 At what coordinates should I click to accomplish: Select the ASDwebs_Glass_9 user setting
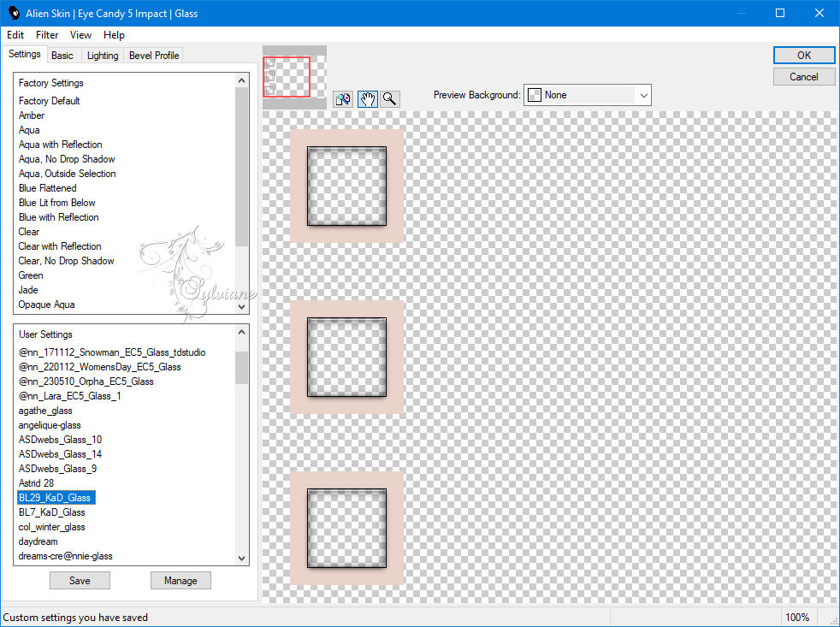(58, 469)
